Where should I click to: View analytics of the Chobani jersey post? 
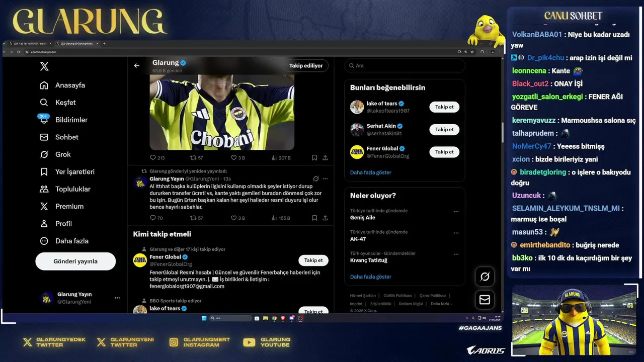[281, 158]
